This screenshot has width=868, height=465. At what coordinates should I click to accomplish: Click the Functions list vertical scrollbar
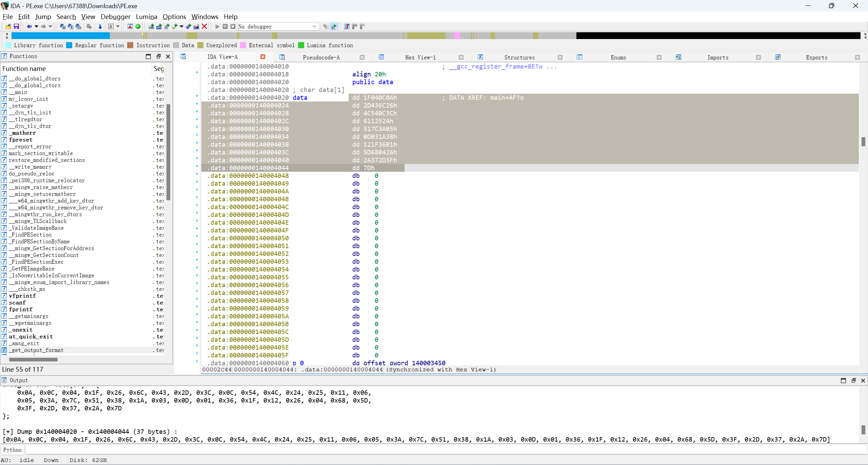click(168, 152)
